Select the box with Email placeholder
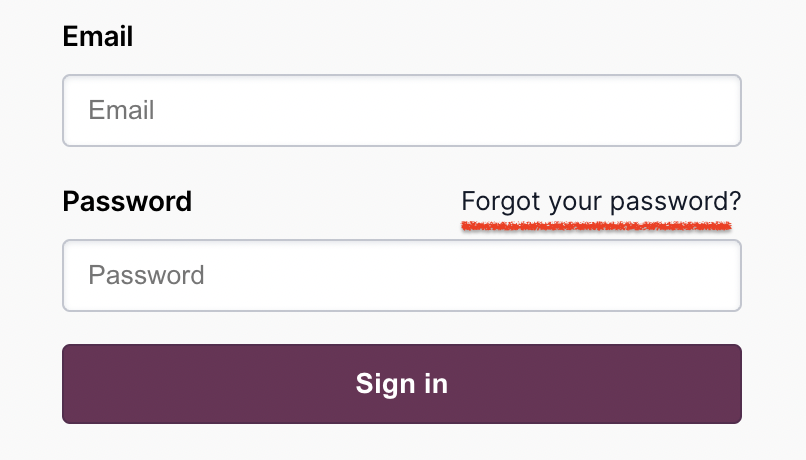 pyautogui.click(x=401, y=110)
